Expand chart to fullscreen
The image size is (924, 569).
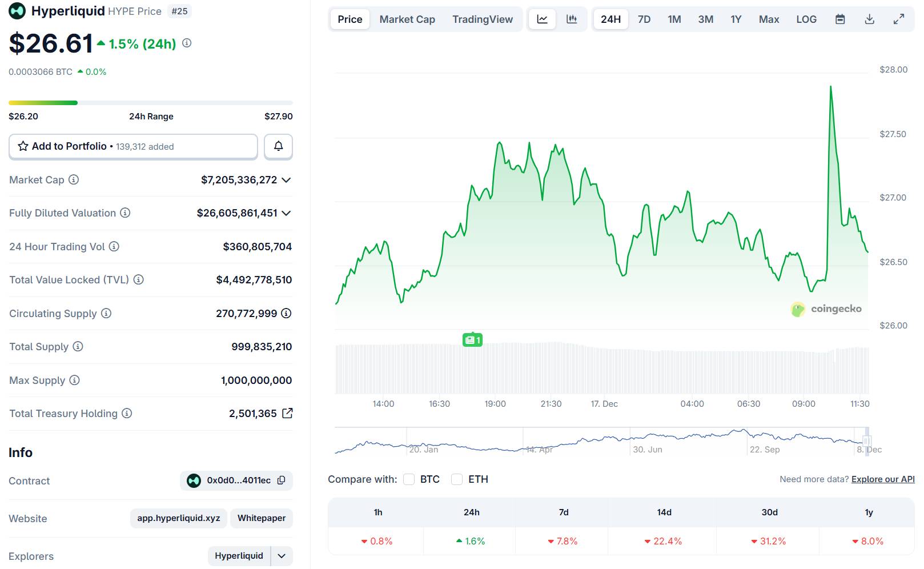pos(898,19)
